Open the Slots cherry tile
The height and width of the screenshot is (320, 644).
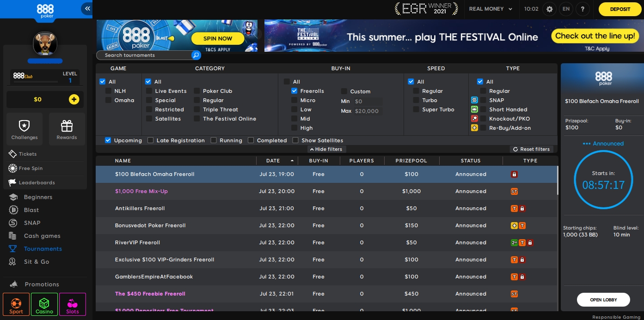[73, 305]
